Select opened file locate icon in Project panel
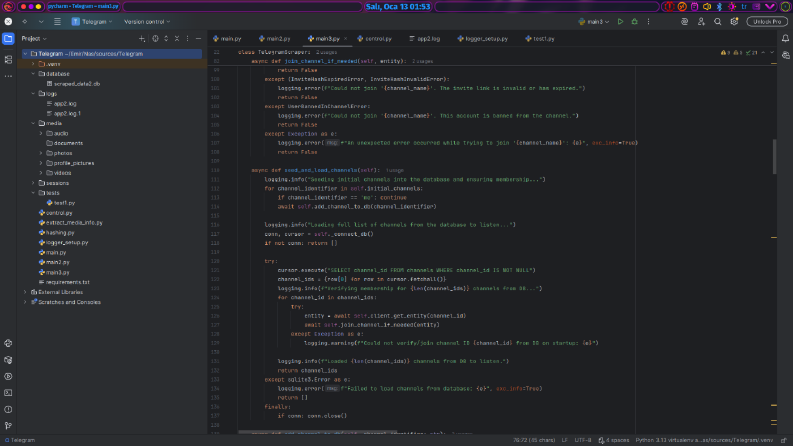The width and height of the screenshot is (793, 446). tap(155, 39)
